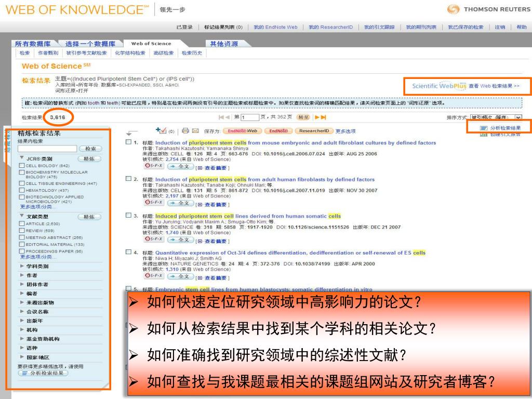Add marked records with plus-check icon
This screenshot has height=399, width=532.
161,130
